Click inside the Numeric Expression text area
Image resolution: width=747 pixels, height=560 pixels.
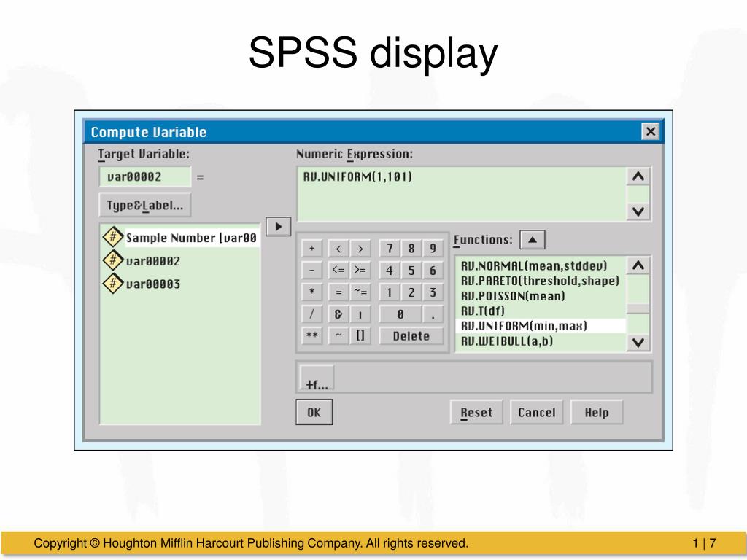tap(461, 194)
